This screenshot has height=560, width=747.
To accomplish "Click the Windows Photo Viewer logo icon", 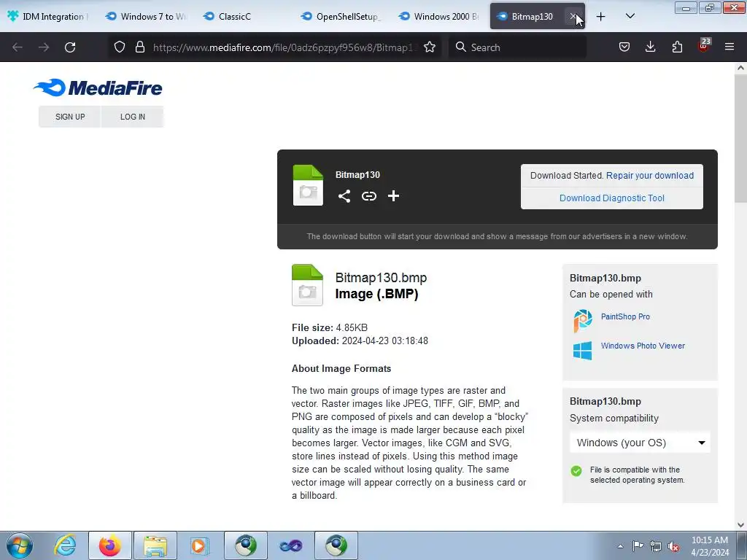I will [583, 351].
